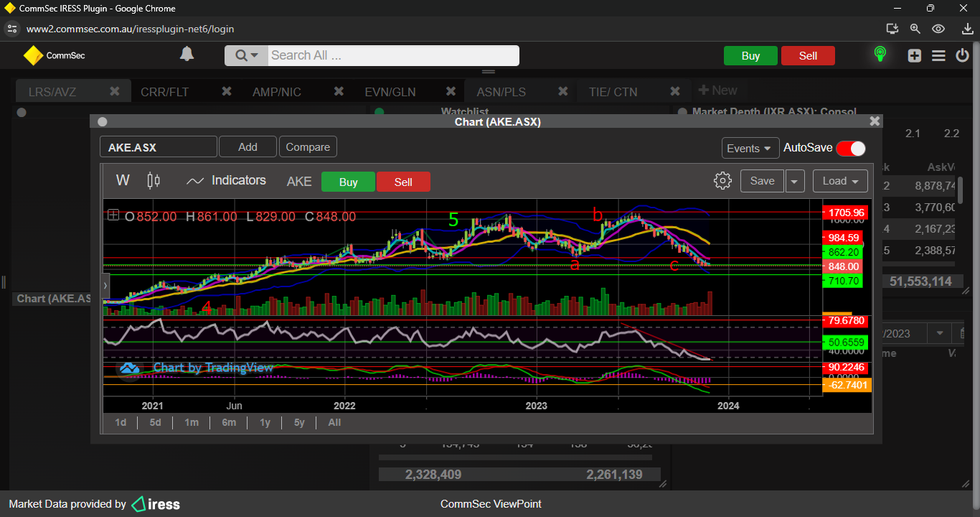Close the ASN/PLS tab
Viewport: 980px width, 517px height.
coord(562,91)
